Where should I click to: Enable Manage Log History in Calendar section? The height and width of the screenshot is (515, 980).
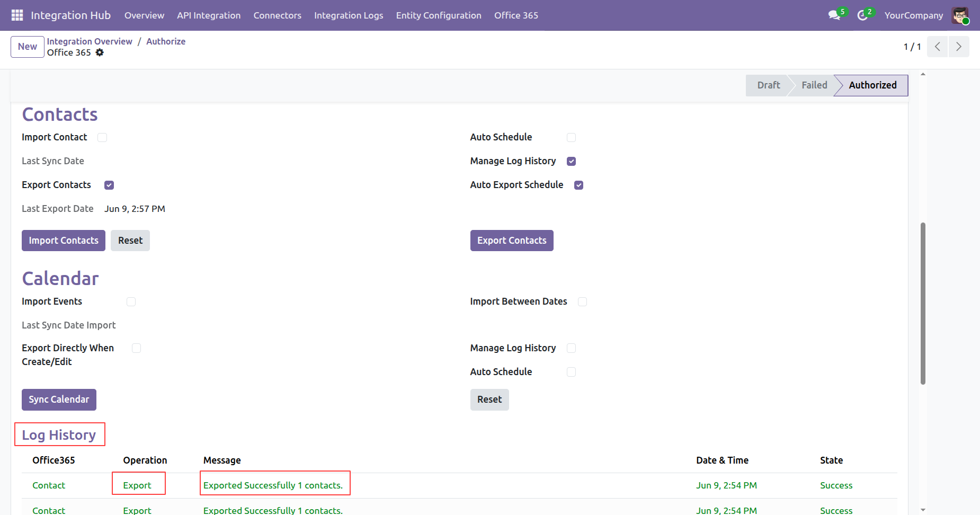pos(571,348)
